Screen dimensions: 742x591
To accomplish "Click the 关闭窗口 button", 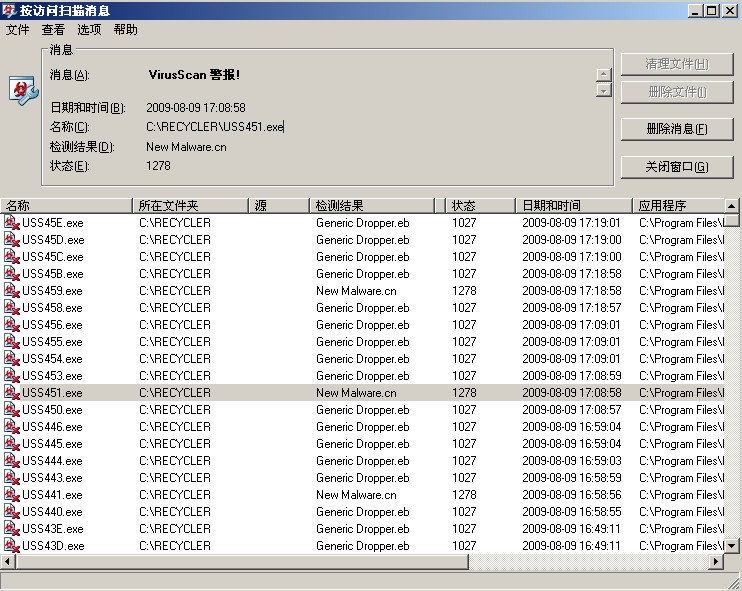I will point(677,167).
